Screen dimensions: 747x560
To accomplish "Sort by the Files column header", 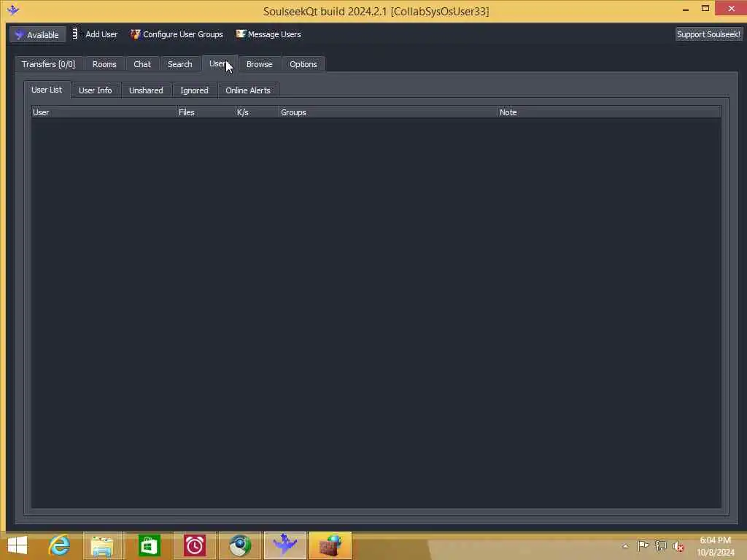I will pyautogui.click(x=206, y=112).
